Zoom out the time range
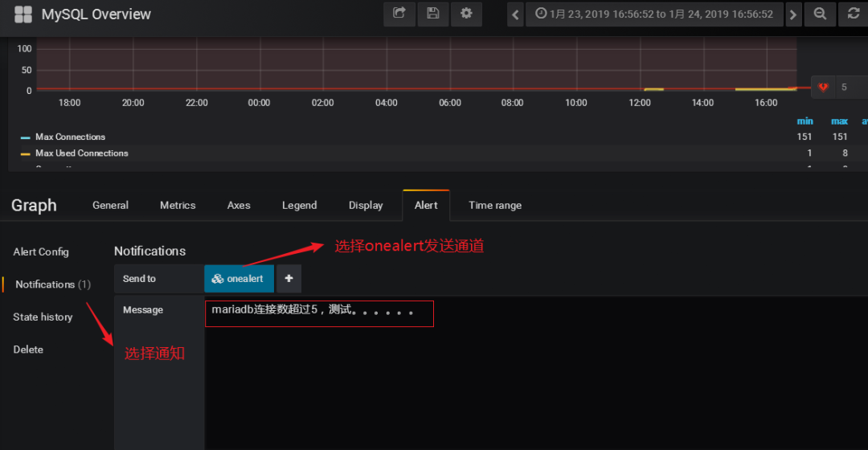Viewport: 868px width, 450px height. pyautogui.click(x=820, y=14)
